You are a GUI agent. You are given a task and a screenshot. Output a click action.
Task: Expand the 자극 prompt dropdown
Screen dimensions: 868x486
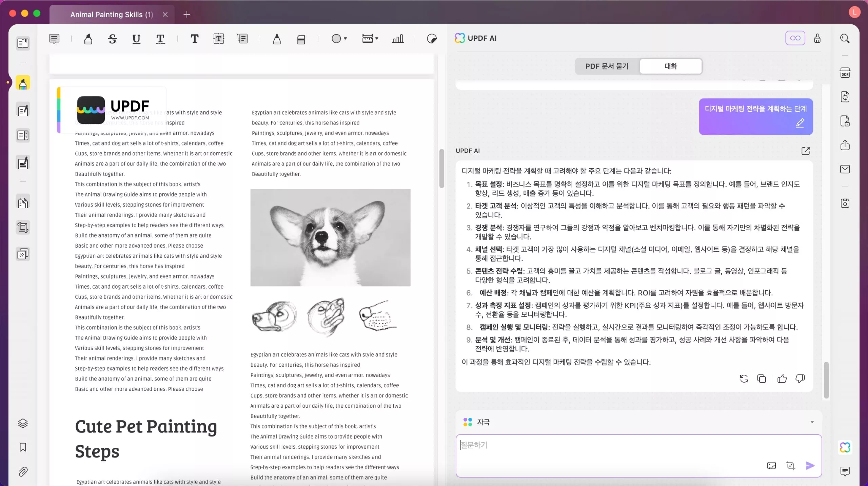[x=812, y=422]
